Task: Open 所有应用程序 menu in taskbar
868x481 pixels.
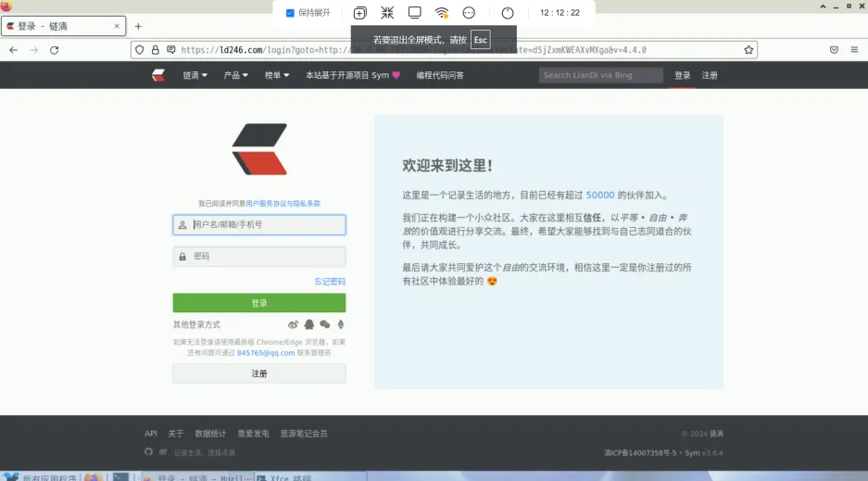Action: coord(42,477)
